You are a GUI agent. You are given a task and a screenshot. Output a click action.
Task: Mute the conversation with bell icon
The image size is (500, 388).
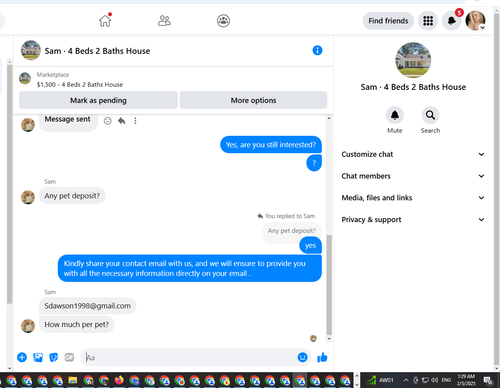coord(395,115)
